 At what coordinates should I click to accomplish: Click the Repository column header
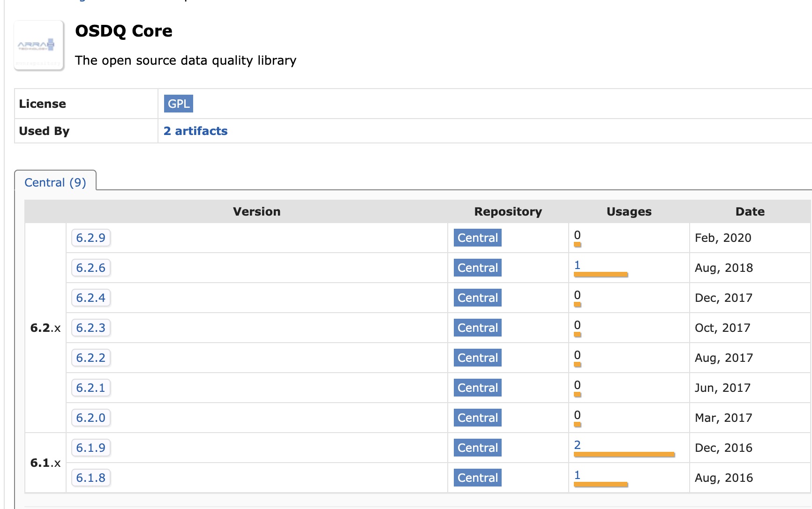point(508,211)
